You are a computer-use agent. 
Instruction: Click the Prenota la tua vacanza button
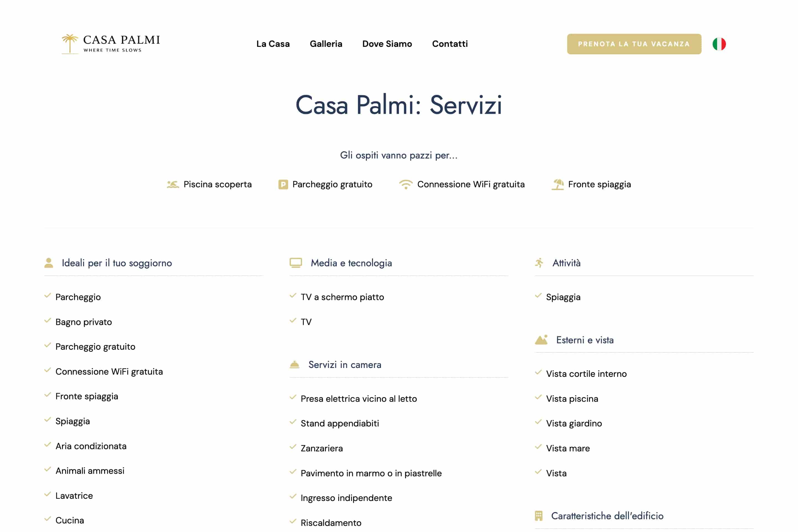pyautogui.click(x=634, y=44)
